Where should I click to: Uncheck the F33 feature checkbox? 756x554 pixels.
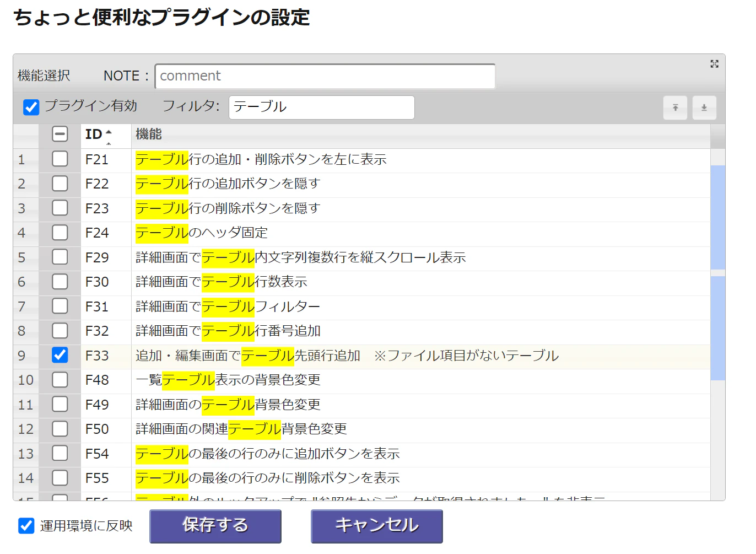pos(60,355)
